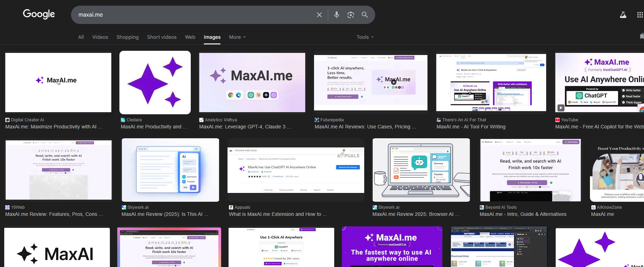Click the YouTube favicon
This screenshot has height=267, width=644.
tap(557, 120)
